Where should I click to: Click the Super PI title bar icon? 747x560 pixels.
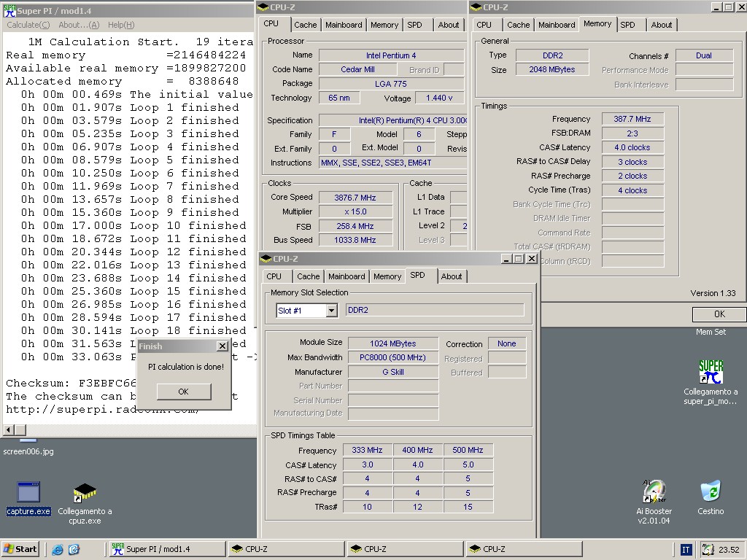[x=9, y=10]
